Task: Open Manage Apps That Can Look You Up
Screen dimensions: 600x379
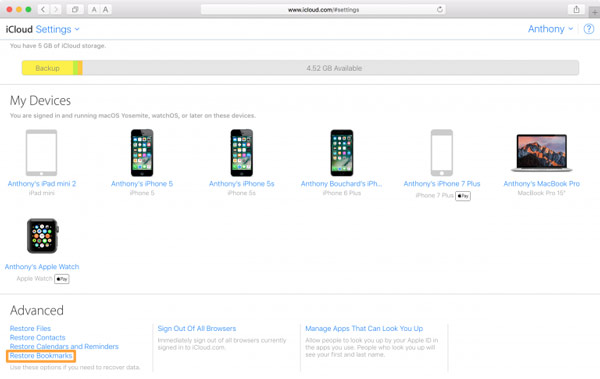Action: pyautogui.click(x=364, y=328)
